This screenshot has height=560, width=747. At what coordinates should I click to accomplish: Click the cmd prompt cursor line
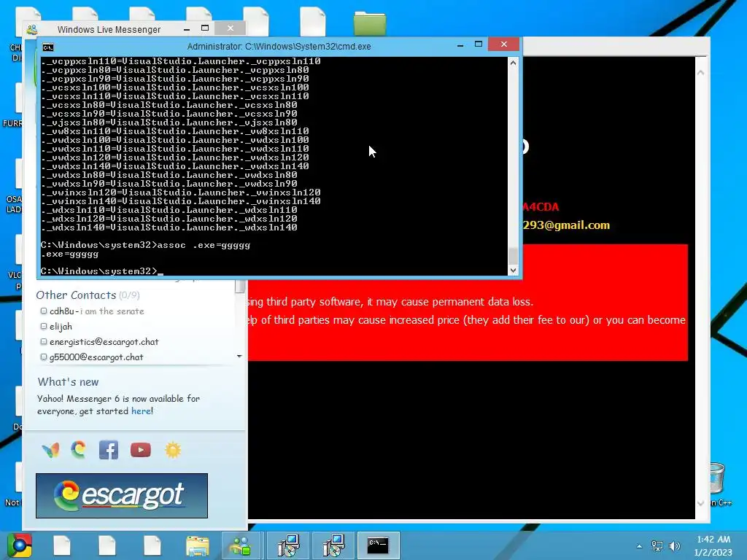[102, 271]
